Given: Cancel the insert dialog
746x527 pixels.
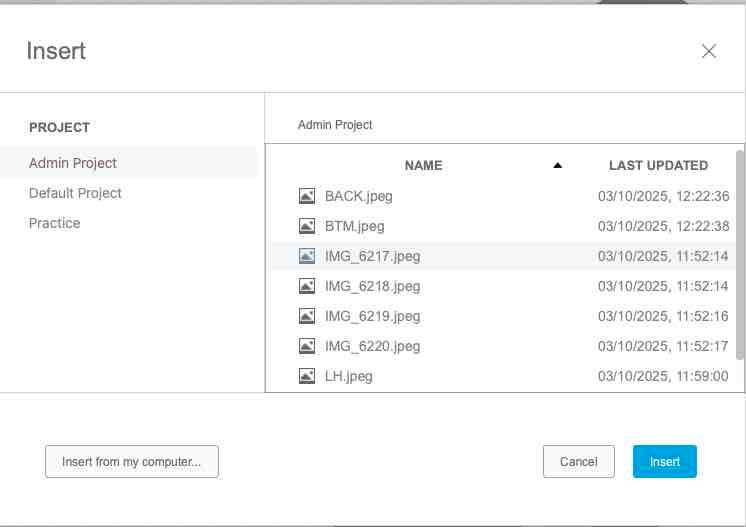Looking at the screenshot, I should click(x=579, y=461).
